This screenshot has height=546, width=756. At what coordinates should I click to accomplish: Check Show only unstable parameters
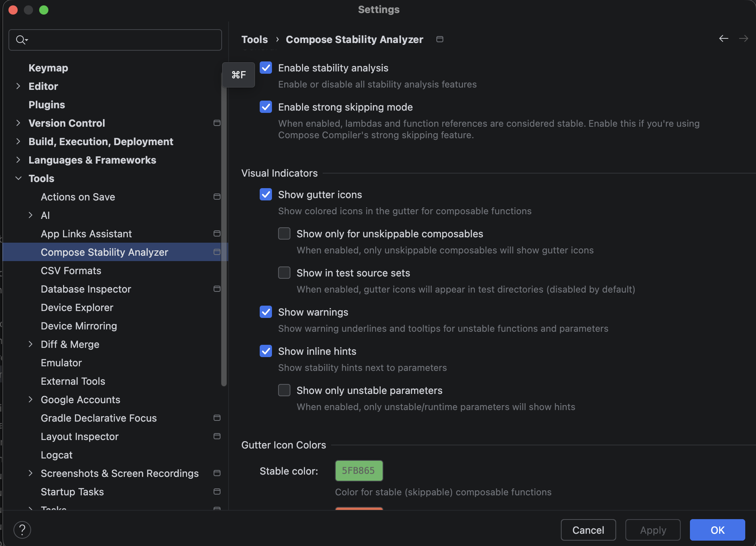[x=284, y=390]
